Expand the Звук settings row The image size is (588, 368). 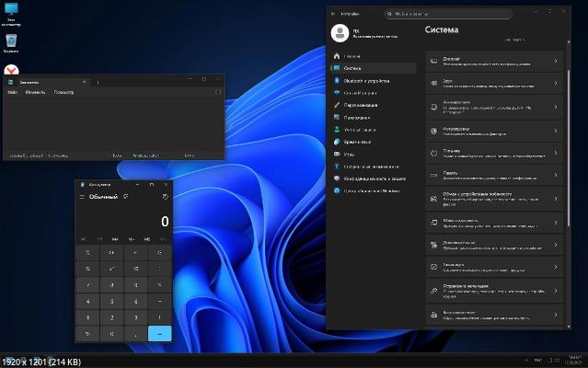(494, 84)
